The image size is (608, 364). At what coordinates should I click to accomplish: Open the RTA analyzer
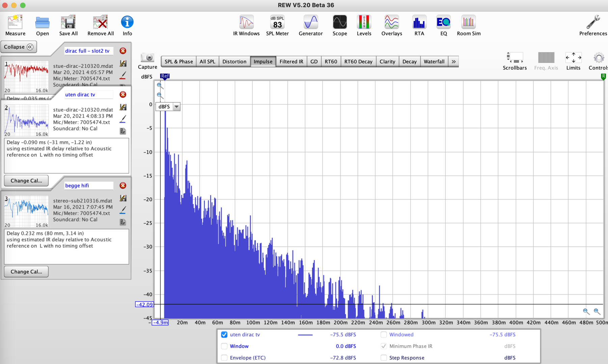coord(419,25)
